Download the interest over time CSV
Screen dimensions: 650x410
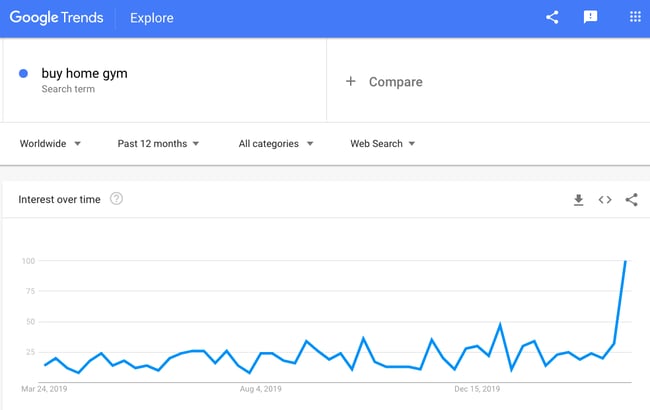point(578,200)
